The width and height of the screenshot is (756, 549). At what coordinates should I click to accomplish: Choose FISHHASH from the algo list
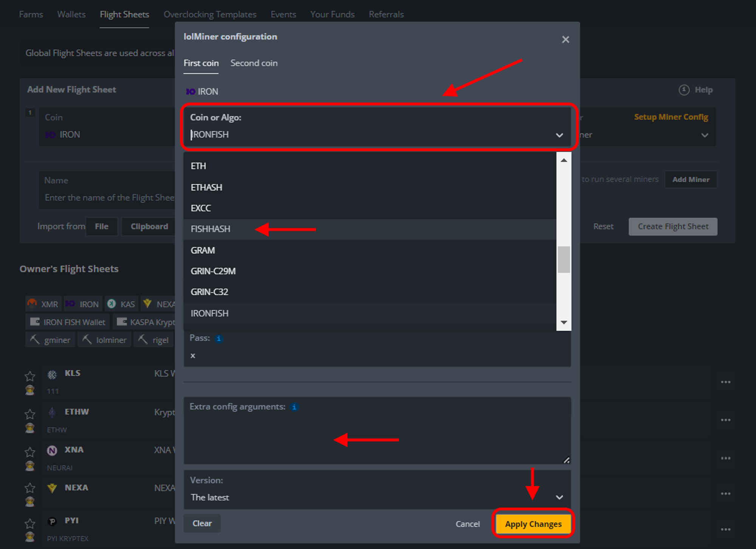pyautogui.click(x=370, y=229)
